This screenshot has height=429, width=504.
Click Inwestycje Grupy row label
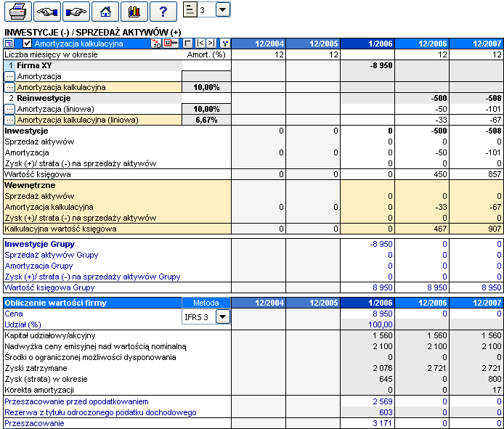(x=39, y=244)
